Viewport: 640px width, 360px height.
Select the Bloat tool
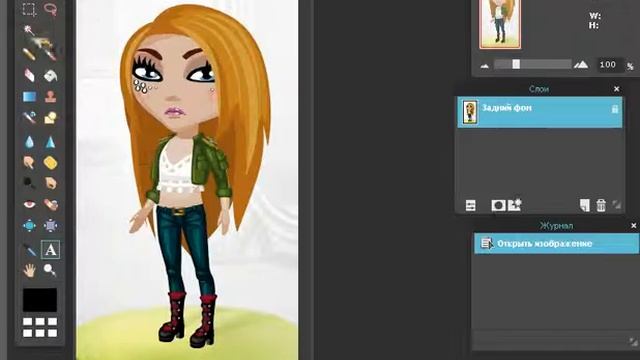[x=29, y=225]
